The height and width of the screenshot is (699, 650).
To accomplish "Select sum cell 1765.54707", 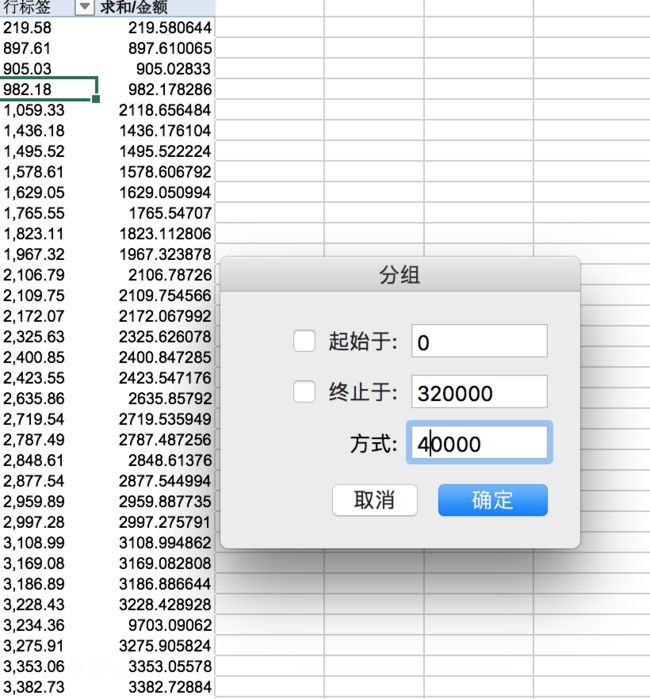I will click(156, 213).
